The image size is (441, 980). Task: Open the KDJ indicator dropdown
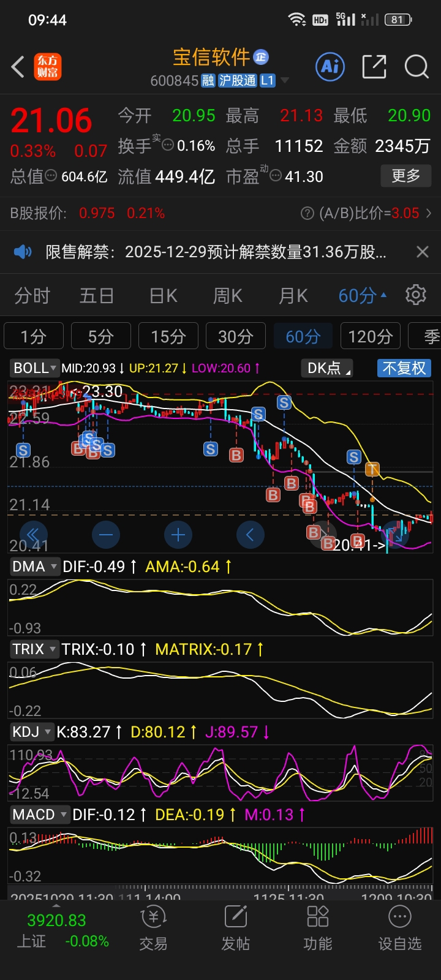(x=32, y=732)
